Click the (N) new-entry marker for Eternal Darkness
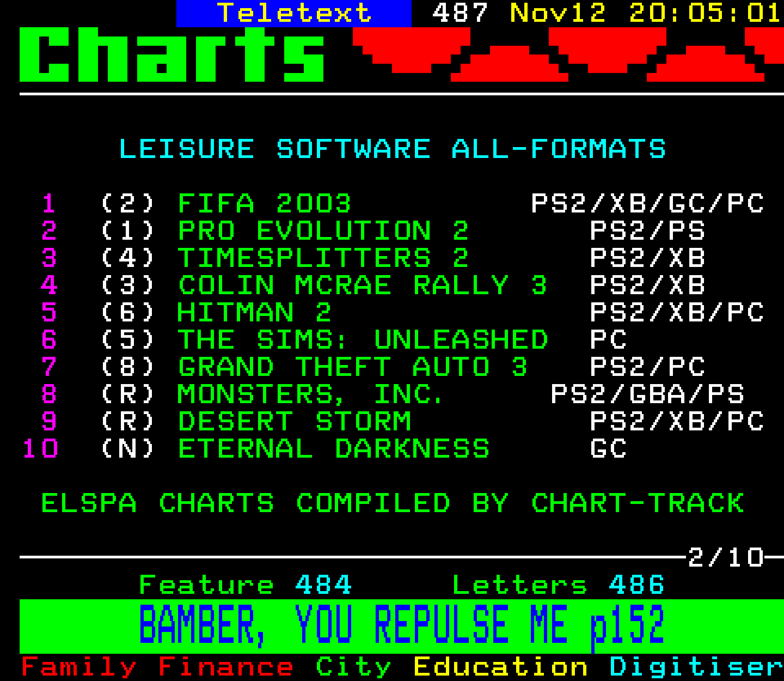This screenshot has width=784, height=681. tap(128, 449)
